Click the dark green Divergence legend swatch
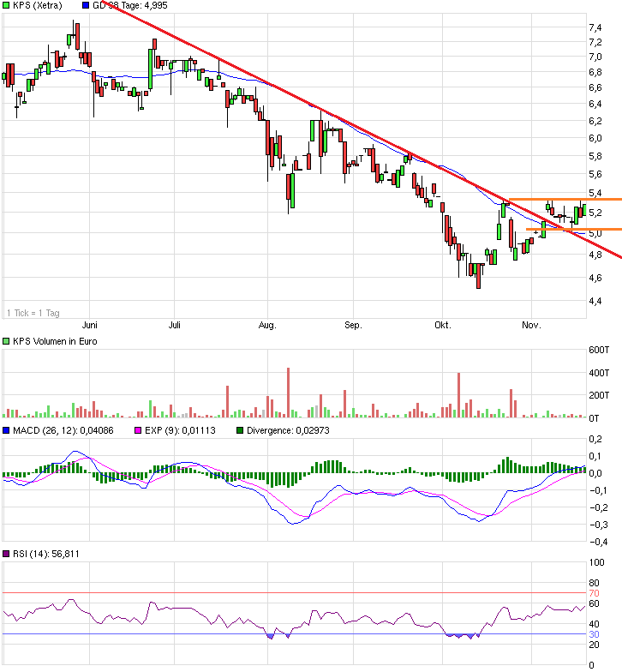The height and width of the screenshot is (672, 622). pos(240,430)
